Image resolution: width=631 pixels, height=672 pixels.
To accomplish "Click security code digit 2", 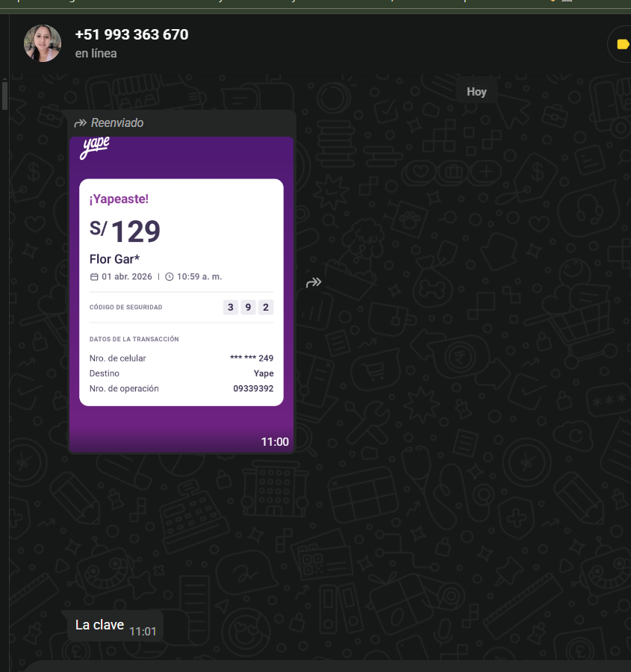I will click(x=266, y=308).
